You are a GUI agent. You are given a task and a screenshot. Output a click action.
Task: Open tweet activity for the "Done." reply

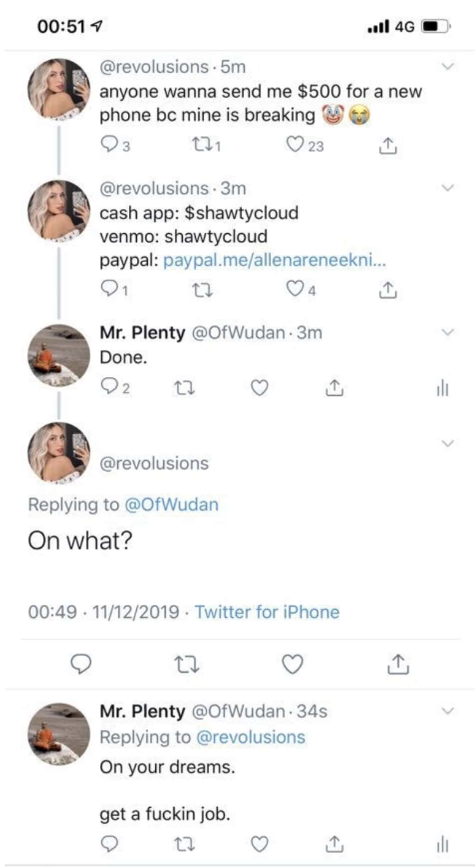442,388
